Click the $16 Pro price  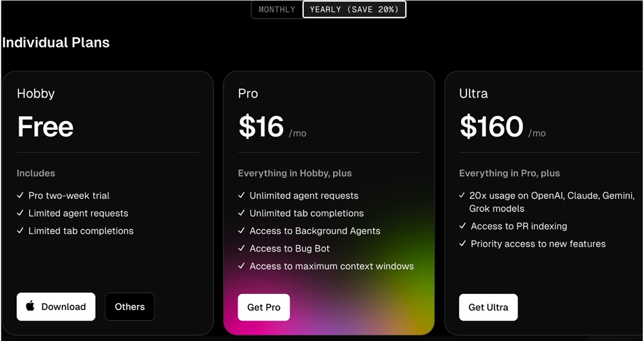pos(261,127)
